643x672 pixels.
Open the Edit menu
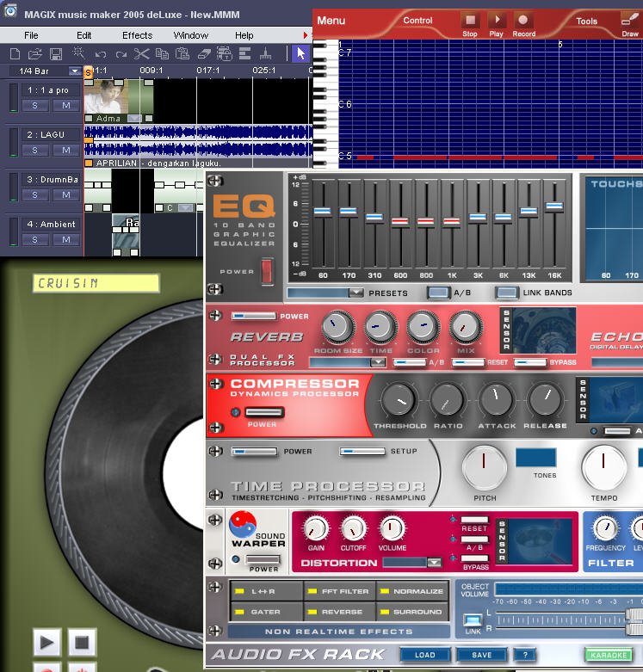tap(84, 35)
